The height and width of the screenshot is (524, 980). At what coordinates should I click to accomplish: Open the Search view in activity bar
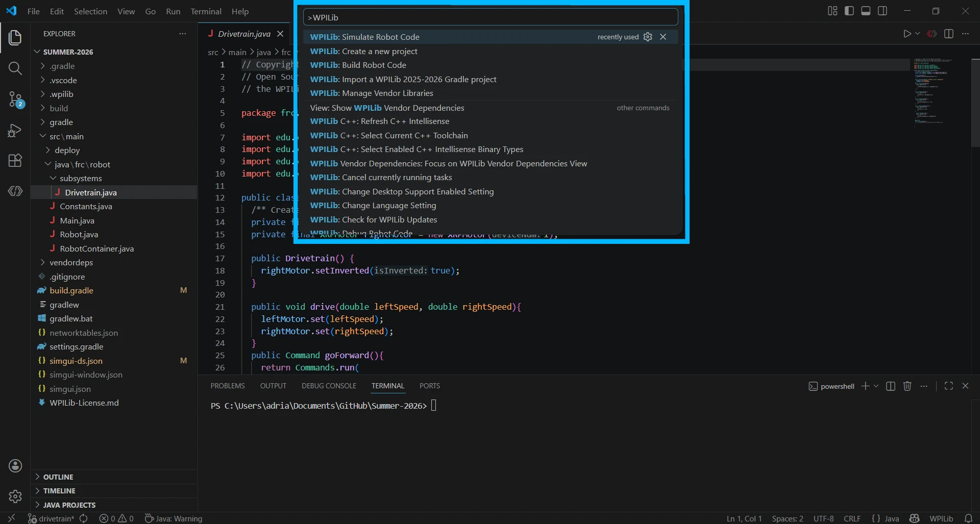(x=15, y=68)
